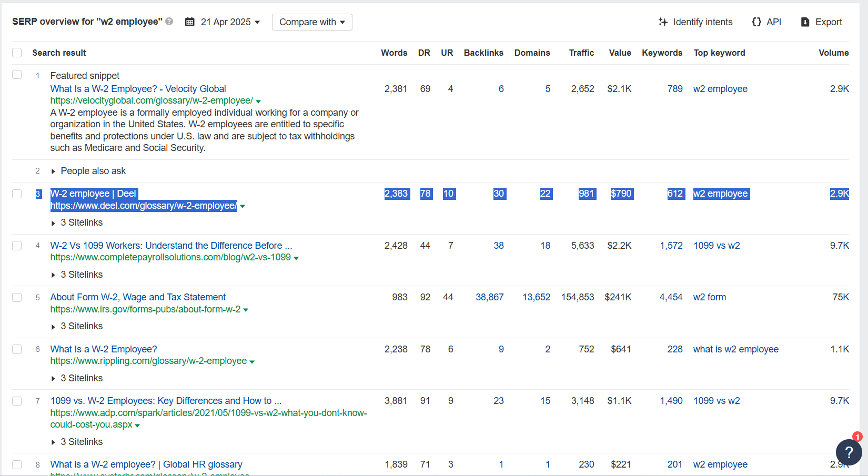Open 1099 vs. W-2 Employees ADP title link
868x476 pixels.
point(166,401)
